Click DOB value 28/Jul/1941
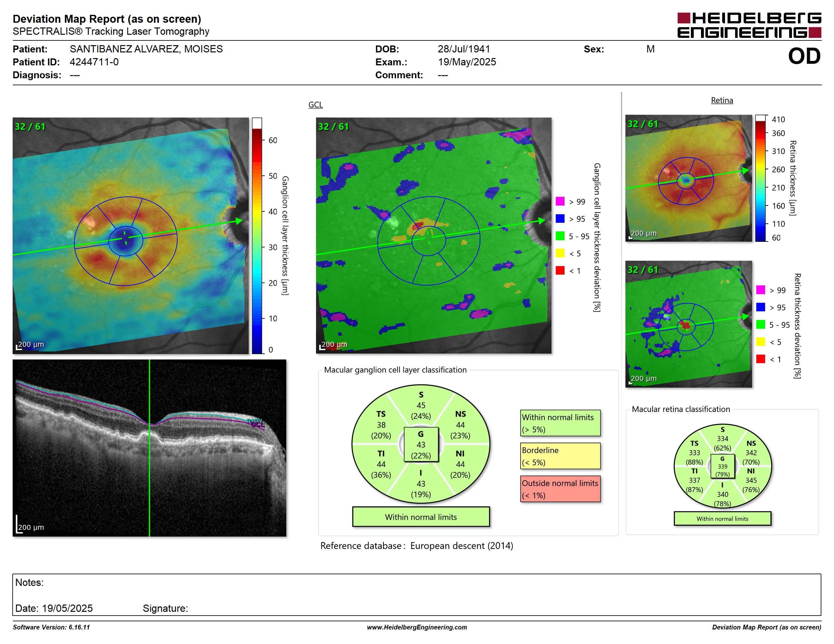 coord(463,49)
